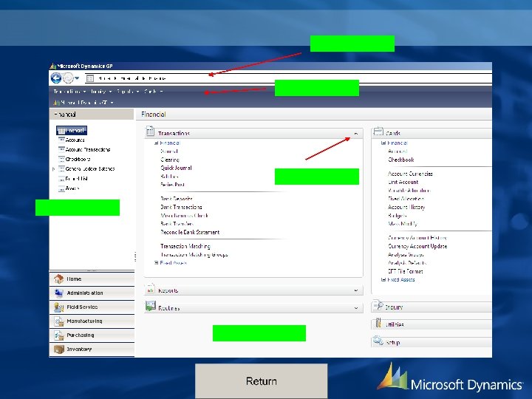This screenshot has width=532, height=399.
Task: Click the Checkbooks list icon
Action: (61, 159)
